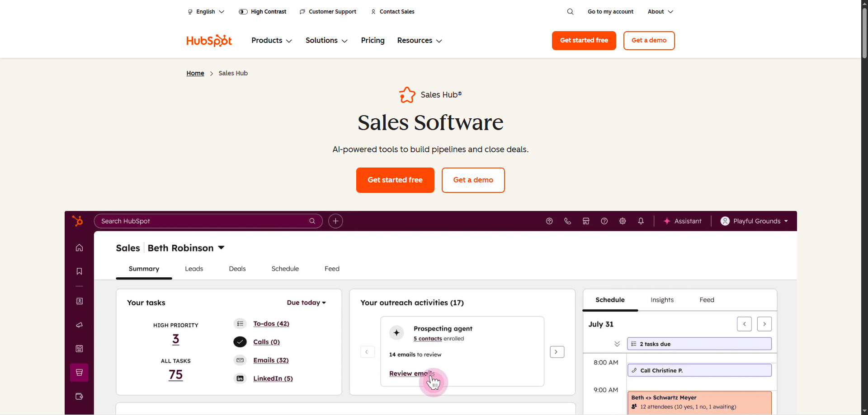Switch to the Deals tab
Viewport: 868px width, 415px height.
pyautogui.click(x=237, y=269)
